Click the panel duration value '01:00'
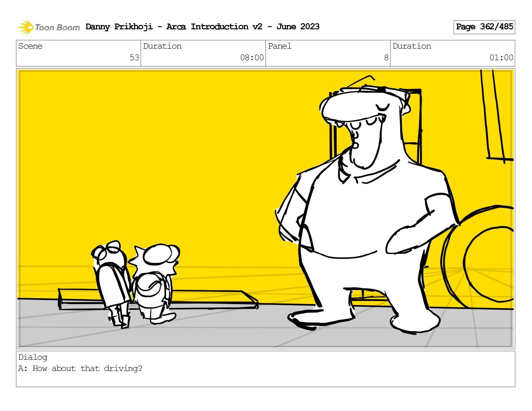532x411 pixels. click(x=501, y=58)
